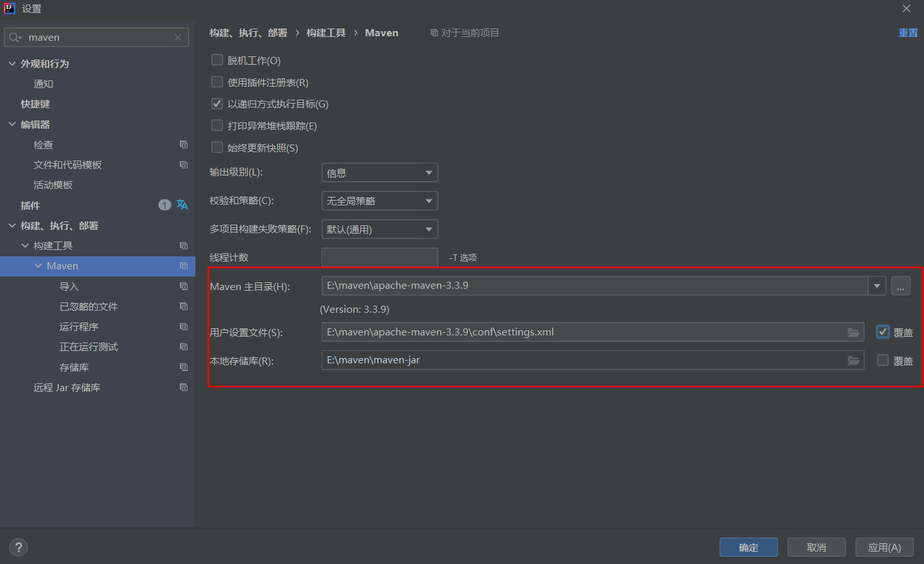Select 活动模板 in settings tree
The height and width of the screenshot is (564, 924).
(x=53, y=185)
